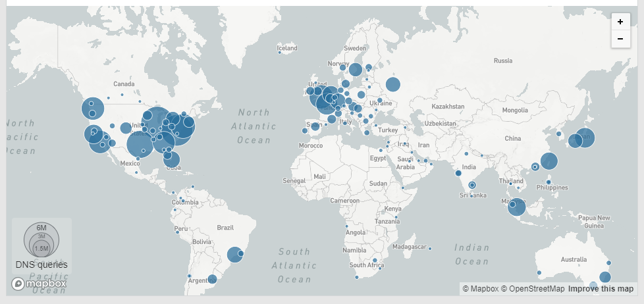Select the dark dot on India's west coast
This screenshot has width=644, height=304.
[x=458, y=174]
